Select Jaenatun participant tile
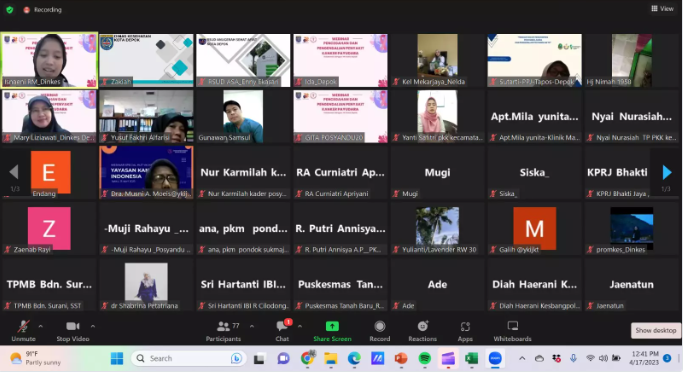 pos(632,284)
